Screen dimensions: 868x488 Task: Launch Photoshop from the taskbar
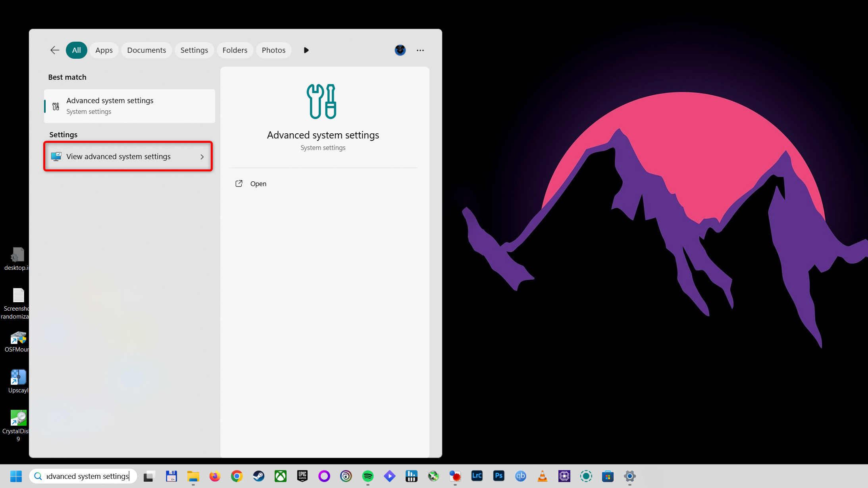coord(499,476)
